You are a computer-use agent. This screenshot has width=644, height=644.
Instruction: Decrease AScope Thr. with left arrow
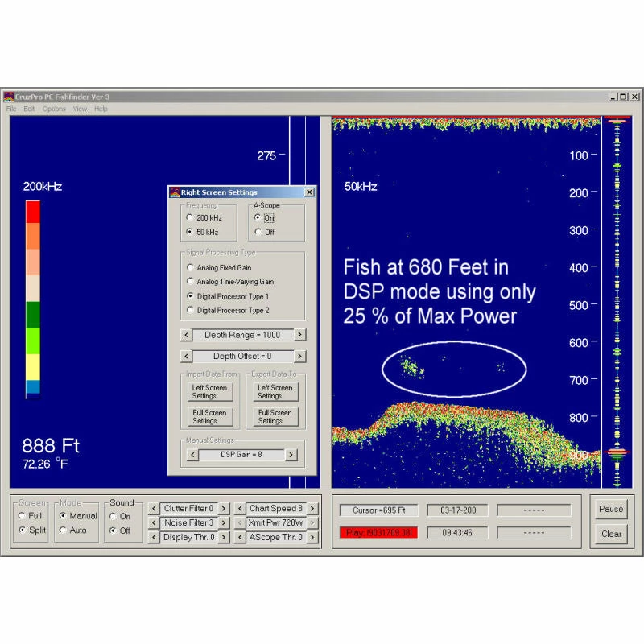point(239,538)
